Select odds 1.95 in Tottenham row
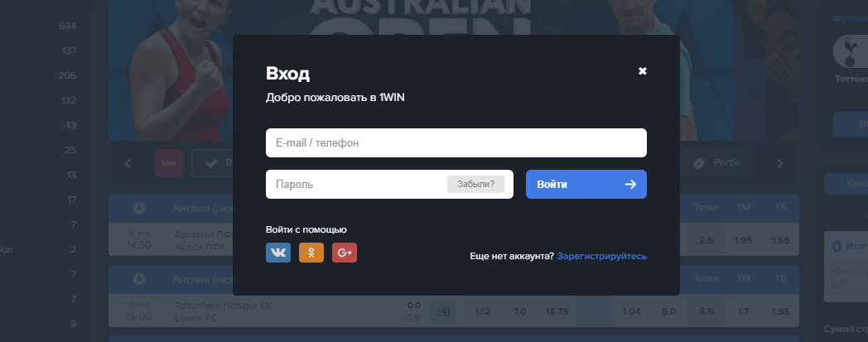The width and height of the screenshot is (868, 342). pyautogui.click(x=780, y=311)
